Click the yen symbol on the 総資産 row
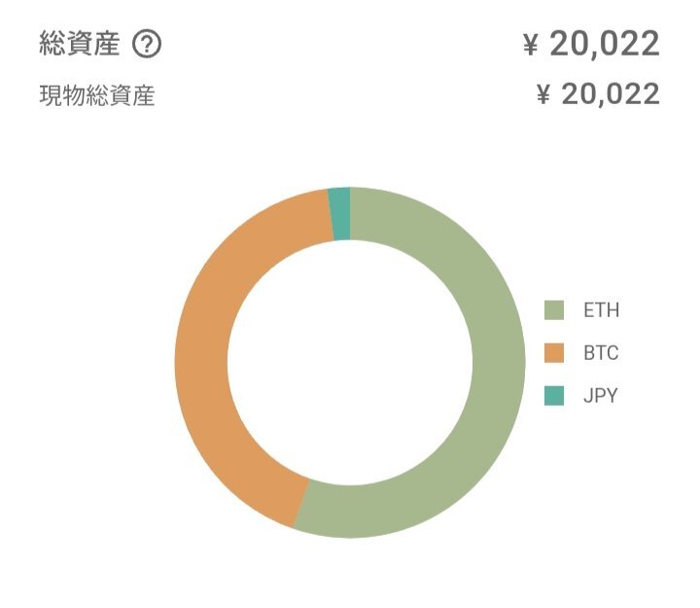This screenshot has width=700, height=608. click(531, 44)
